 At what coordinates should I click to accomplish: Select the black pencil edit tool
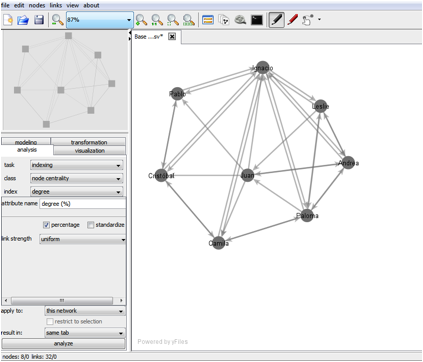tap(277, 20)
